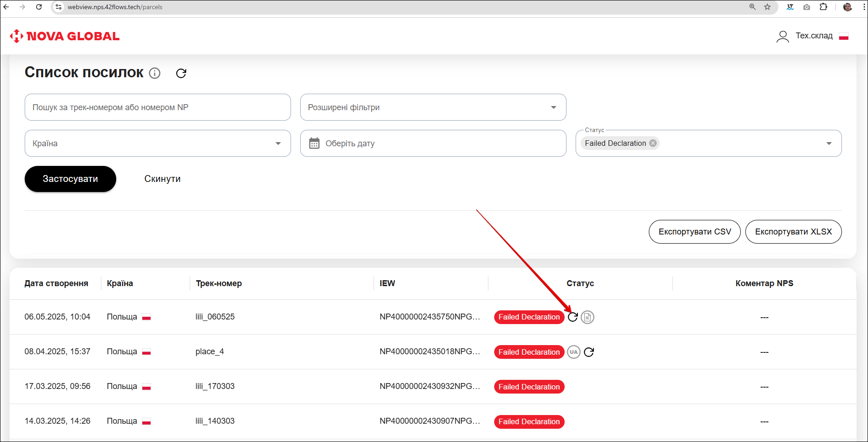
Task: Click the Polish flag in header
Action: tap(844, 36)
